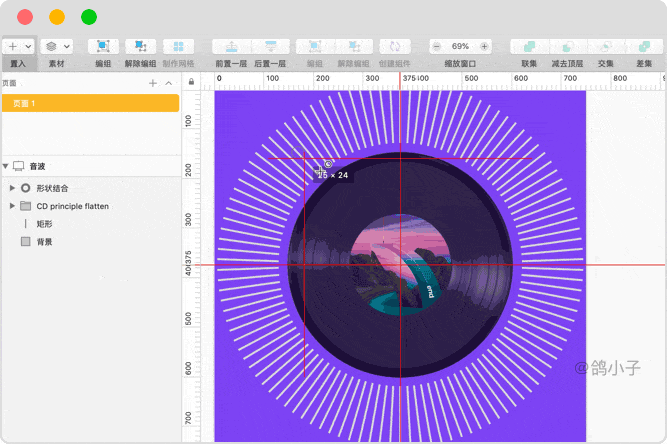
Task: Select 页面 1 in pages list
Action: pyautogui.click(x=91, y=103)
